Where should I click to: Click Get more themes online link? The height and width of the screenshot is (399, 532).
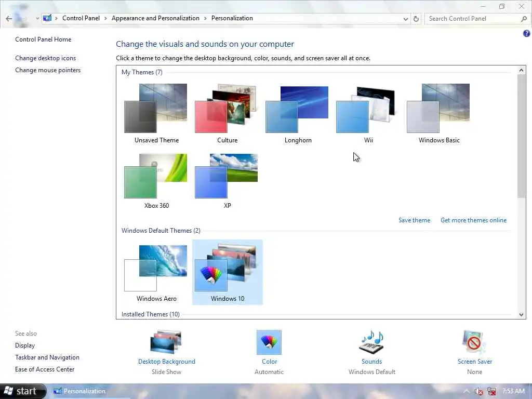click(473, 220)
